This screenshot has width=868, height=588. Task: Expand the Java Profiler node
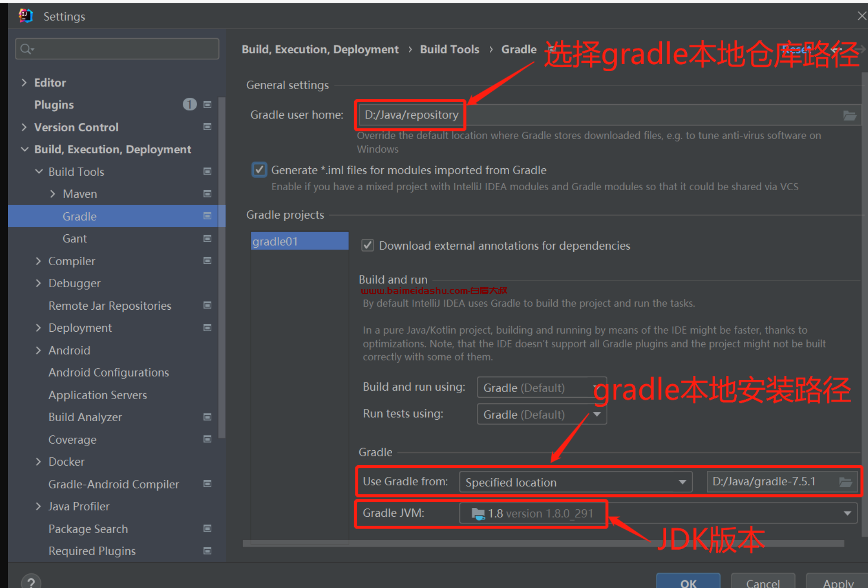click(38, 506)
